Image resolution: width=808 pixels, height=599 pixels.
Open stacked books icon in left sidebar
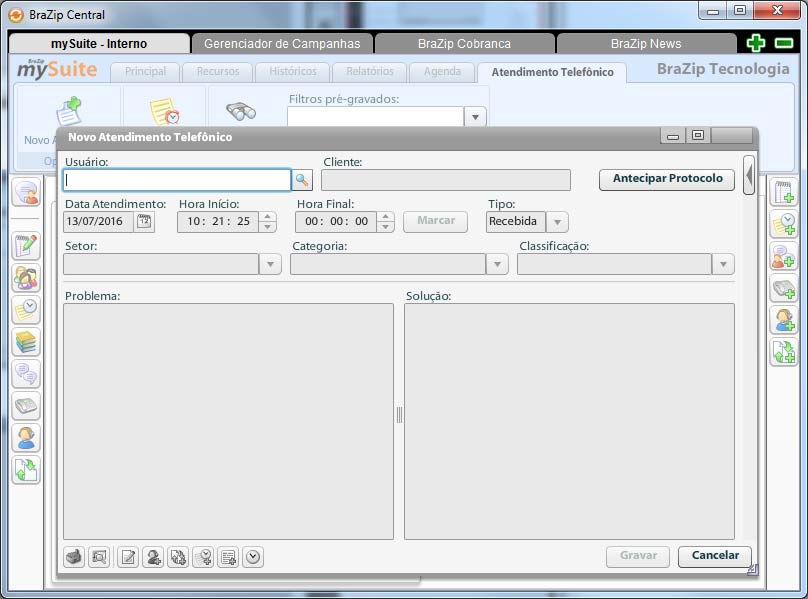coord(26,342)
